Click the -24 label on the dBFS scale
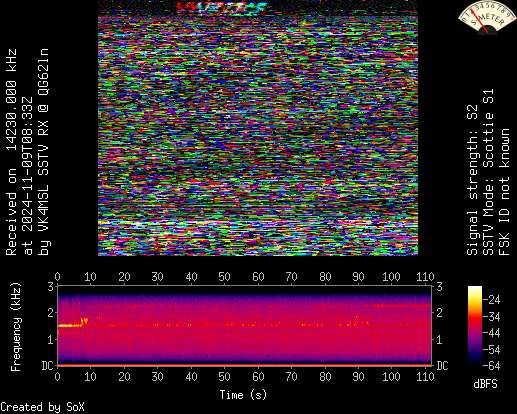The height and width of the screenshot is (414, 517). click(492, 300)
